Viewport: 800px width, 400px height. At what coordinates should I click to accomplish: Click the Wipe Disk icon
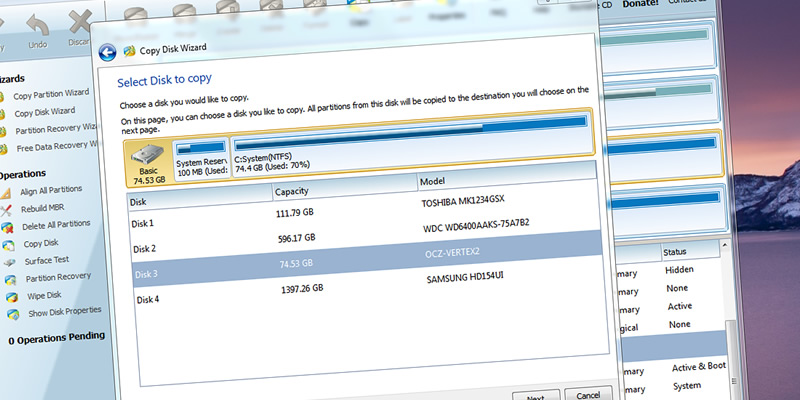[x=12, y=297]
